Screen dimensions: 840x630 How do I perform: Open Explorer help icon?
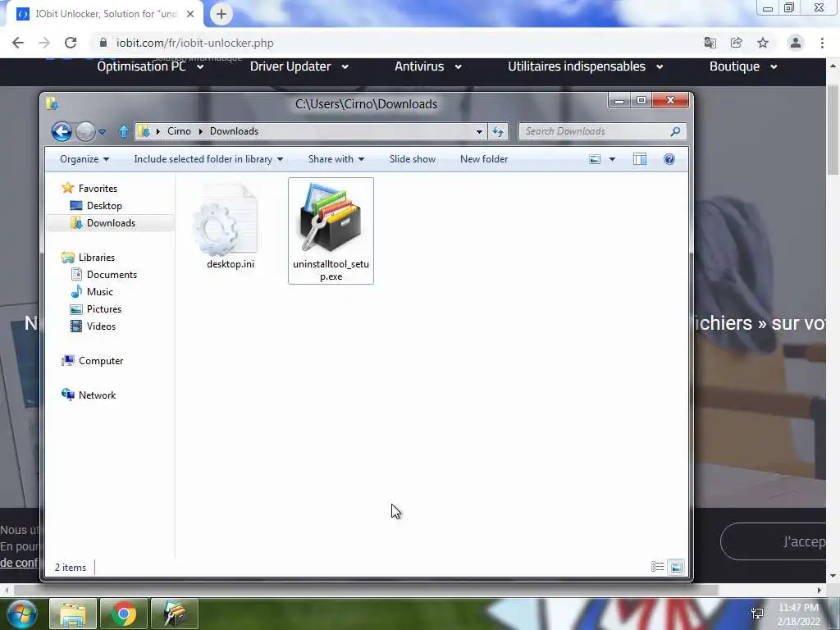[669, 159]
